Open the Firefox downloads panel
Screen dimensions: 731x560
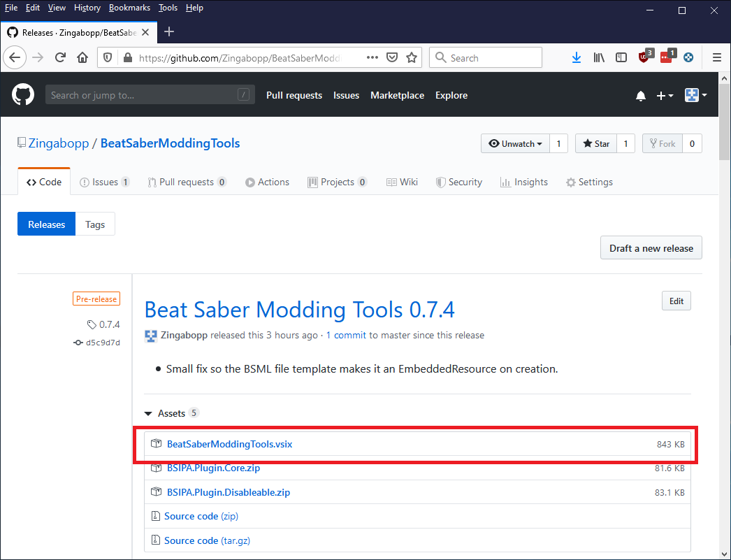(577, 58)
